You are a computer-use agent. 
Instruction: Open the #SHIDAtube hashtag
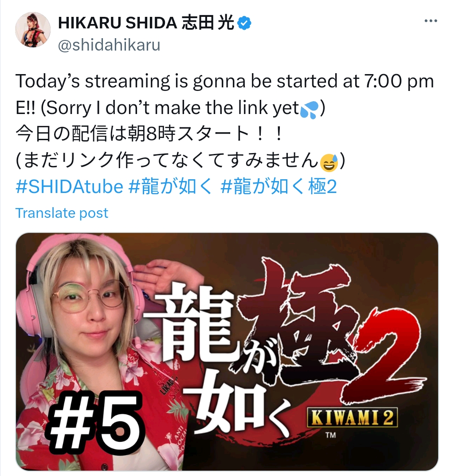pyautogui.click(x=70, y=186)
